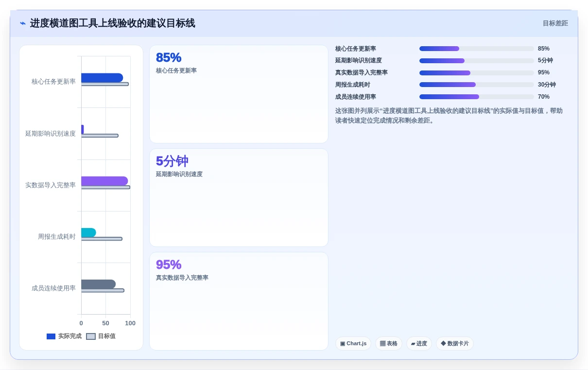
Task: Click the 50 tick on chart axis
Action: point(105,323)
